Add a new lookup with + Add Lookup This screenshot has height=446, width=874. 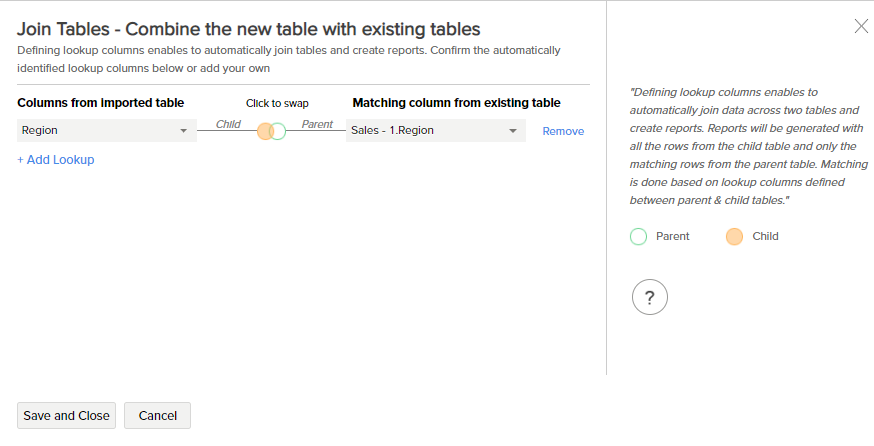pos(56,160)
